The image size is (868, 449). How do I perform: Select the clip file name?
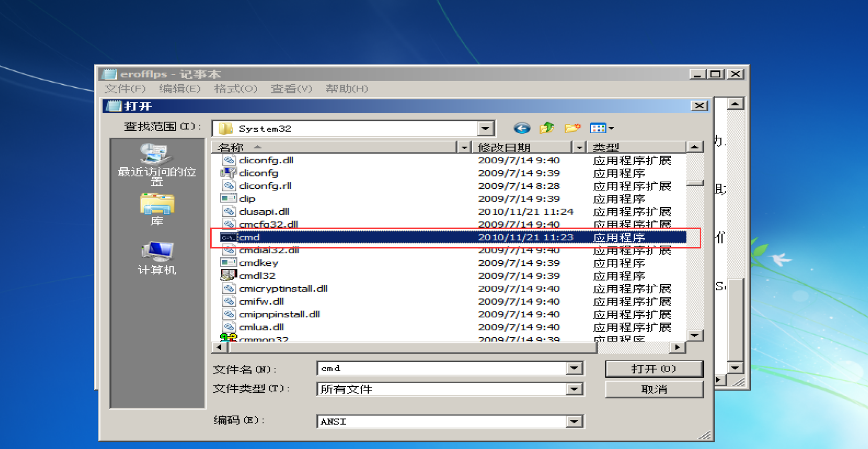click(247, 198)
